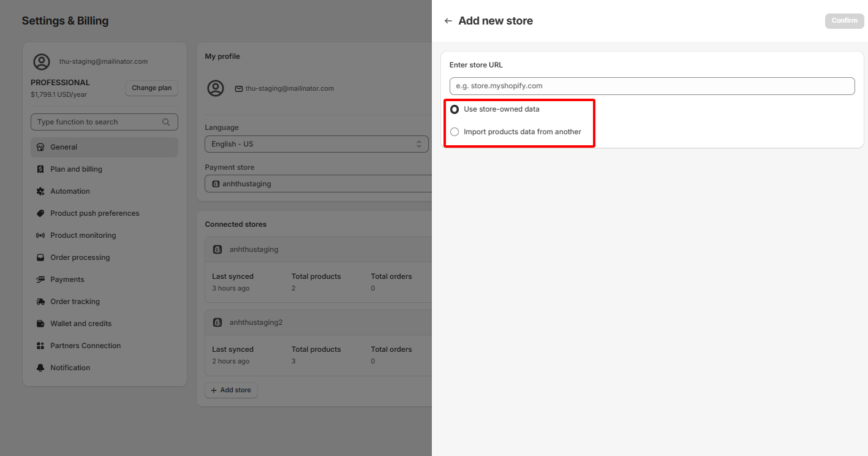Screen dimensions: 868x456
Task: Open Partners Connection menu item
Action: 85,346
